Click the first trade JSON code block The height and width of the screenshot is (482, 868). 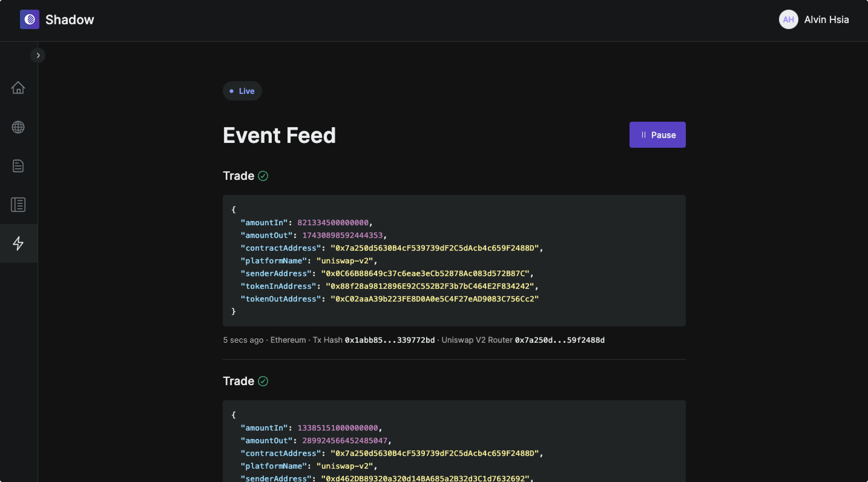coord(454,261)
